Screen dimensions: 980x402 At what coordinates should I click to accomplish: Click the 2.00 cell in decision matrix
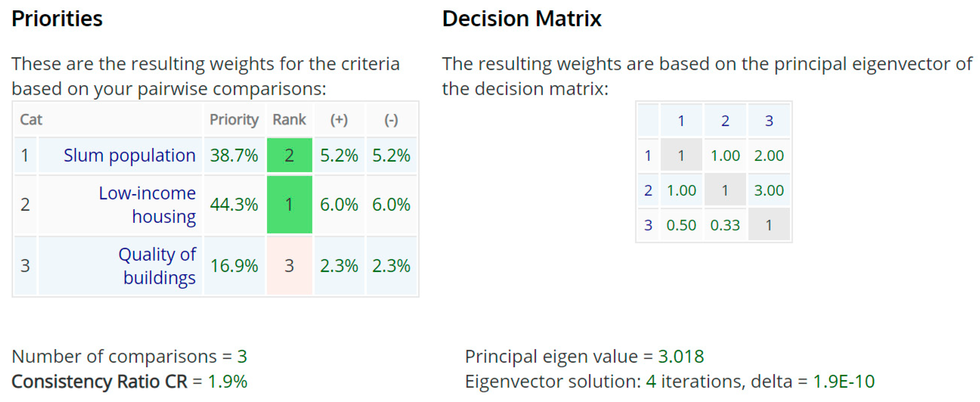pos(769,155)
